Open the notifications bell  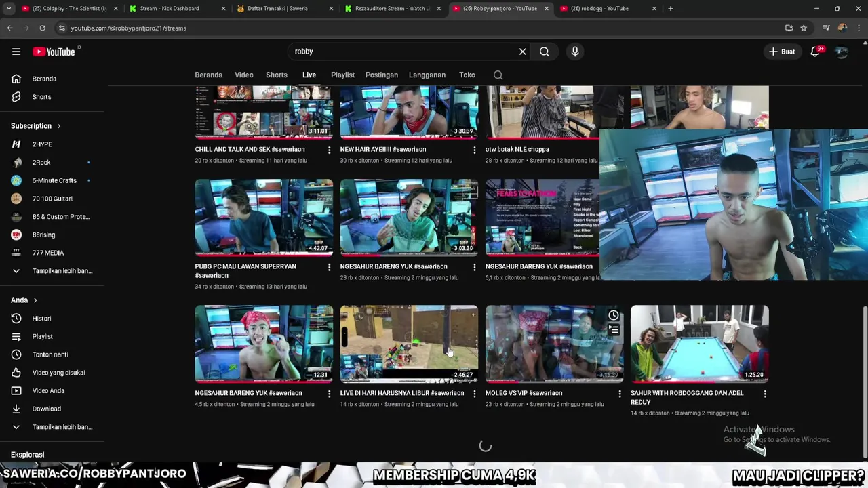click(816, 52)
